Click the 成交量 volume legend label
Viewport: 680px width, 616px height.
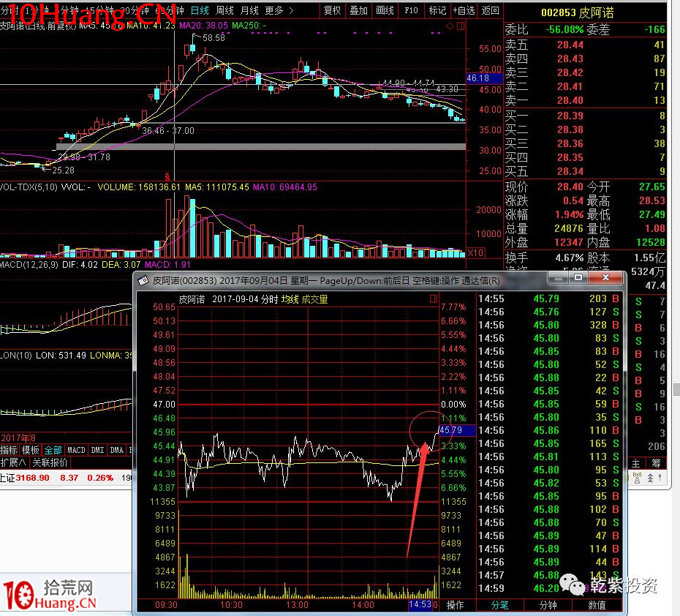pyautogui.click(x=315, y=299)
